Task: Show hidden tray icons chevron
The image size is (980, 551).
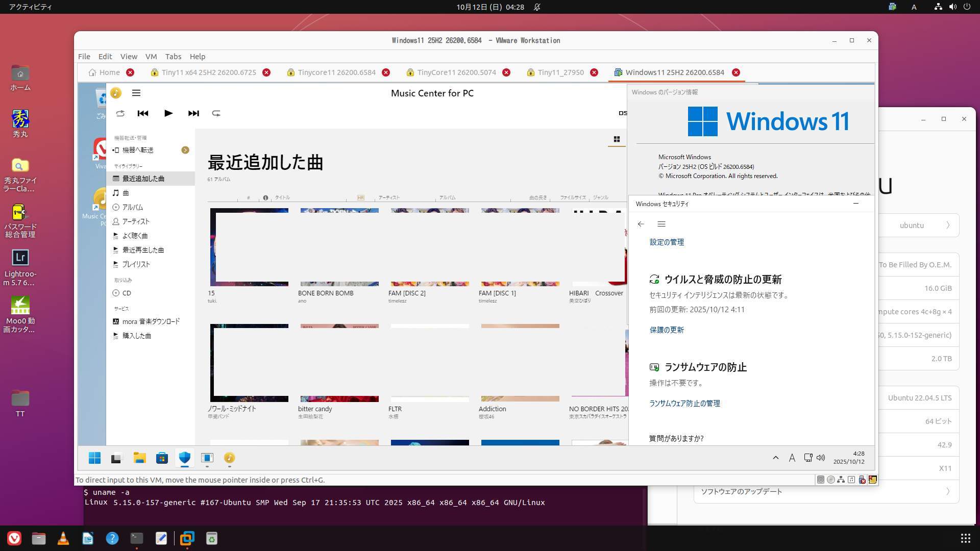Action: (776, 458)
